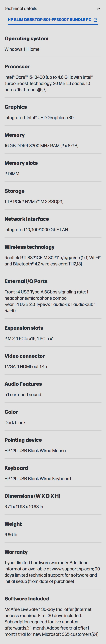Click the Graphics heading

point(16,107)
